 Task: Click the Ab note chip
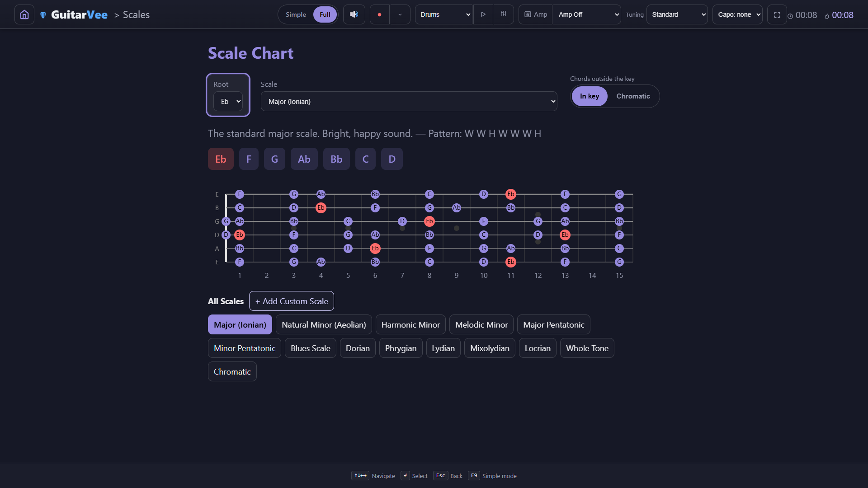(x=304, y=159)
